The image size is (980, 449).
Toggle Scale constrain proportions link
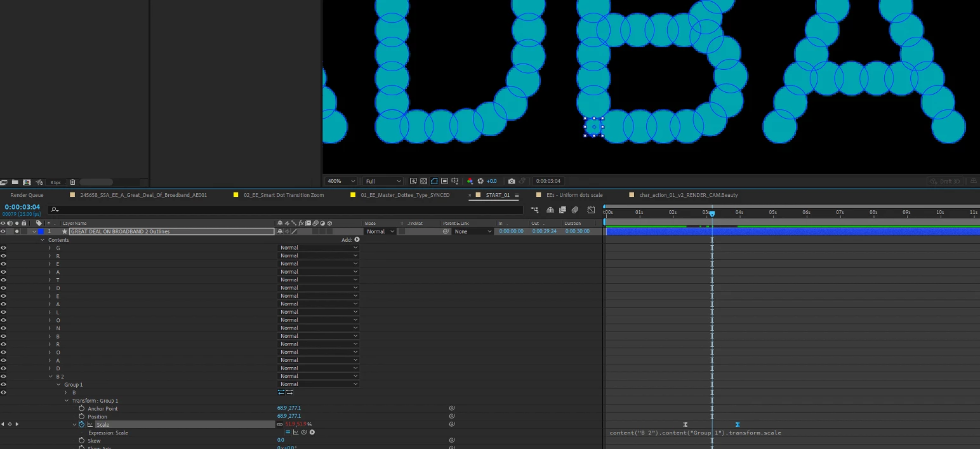click(280, 424)
